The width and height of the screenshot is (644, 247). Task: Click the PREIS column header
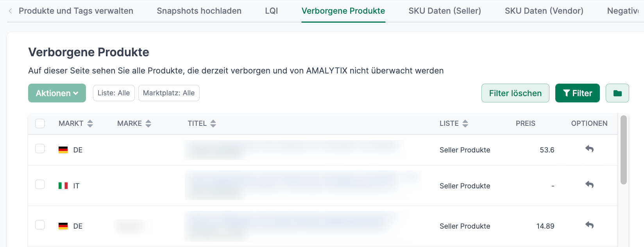tap(525, 123)
